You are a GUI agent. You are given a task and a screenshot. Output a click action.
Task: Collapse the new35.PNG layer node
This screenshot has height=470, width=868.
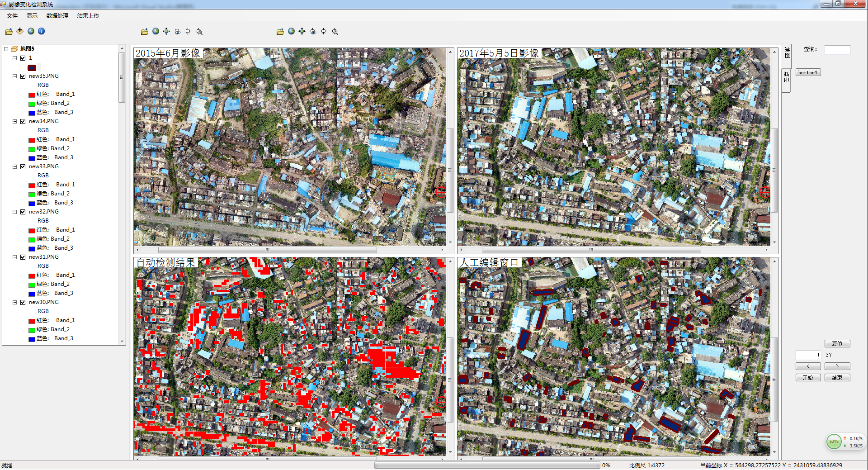pos(14,76)
